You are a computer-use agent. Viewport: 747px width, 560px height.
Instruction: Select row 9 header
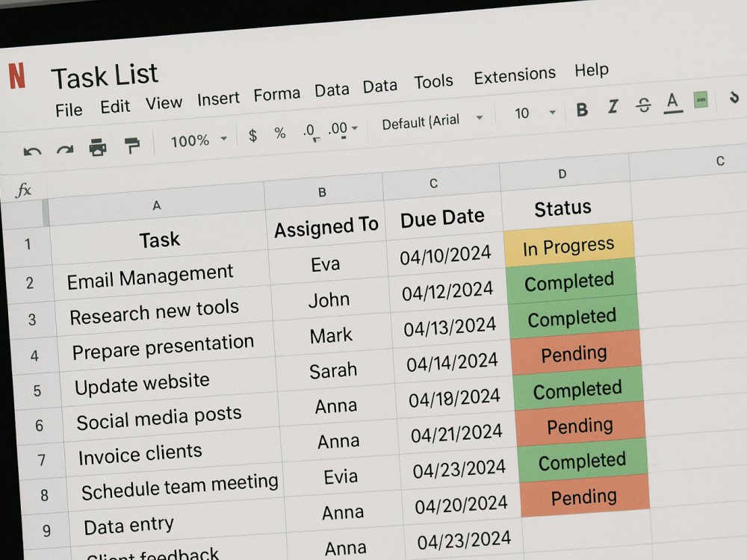(x=46, y=530)
